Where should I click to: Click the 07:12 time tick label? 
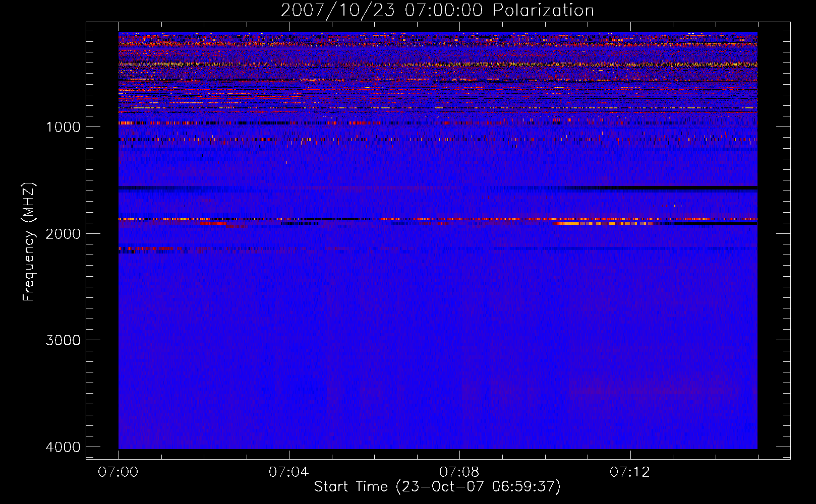tap(630, 472)
